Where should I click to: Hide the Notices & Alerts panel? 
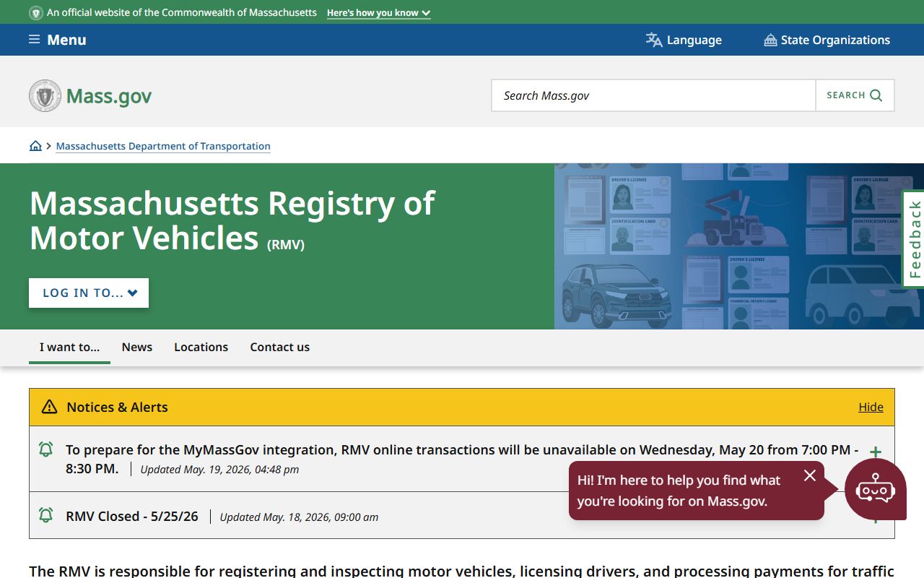[871, 407]
